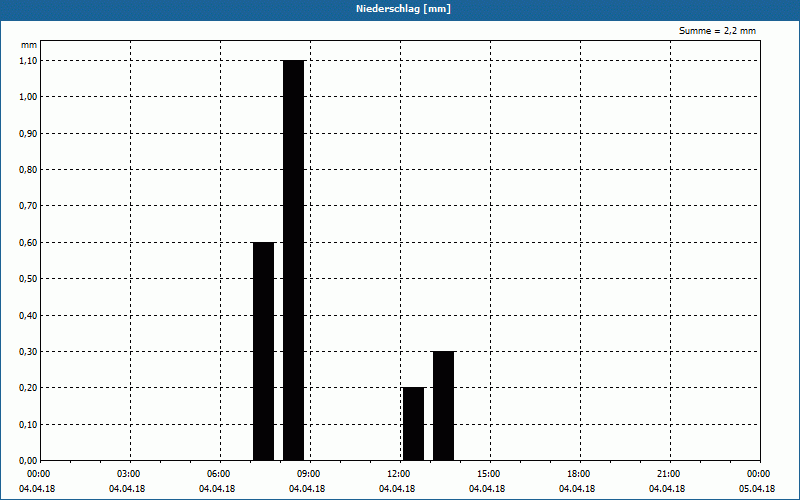This screenshot has height=500, width=800.
Task: Click the 0,50 y-axis value
Action: point(28,279)
